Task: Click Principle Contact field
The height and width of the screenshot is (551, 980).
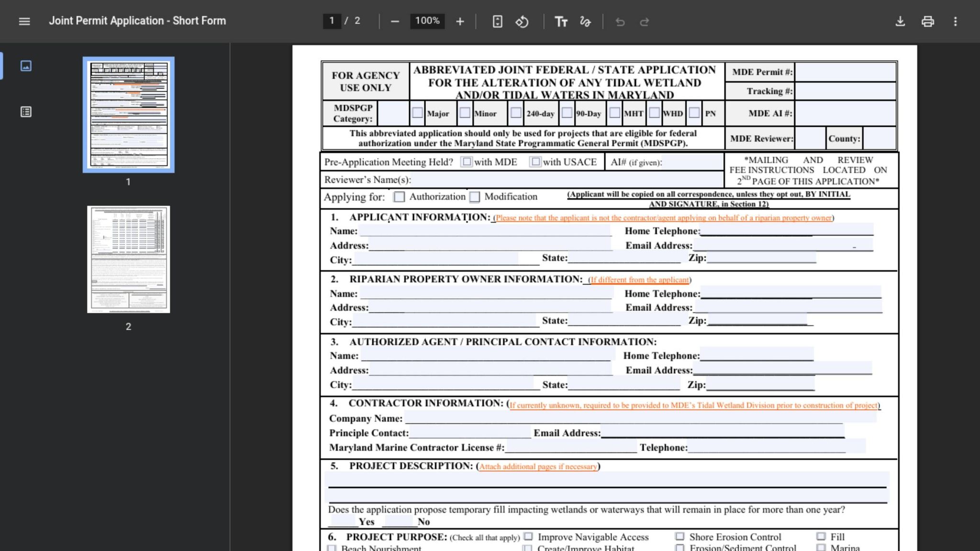Action: coord(470,432)
